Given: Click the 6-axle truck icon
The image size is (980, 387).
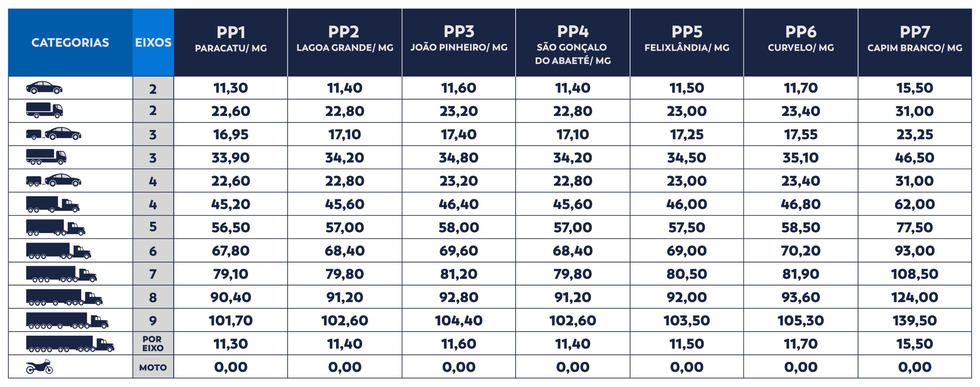Looking at the screenshot, I should coord(59,251).
